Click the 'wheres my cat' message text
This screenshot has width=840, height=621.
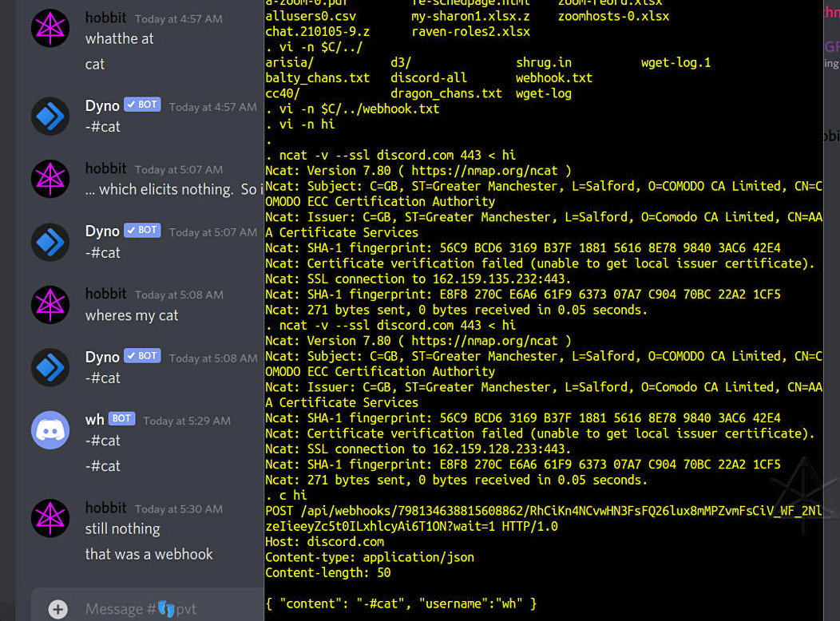[x=132, y=315]
